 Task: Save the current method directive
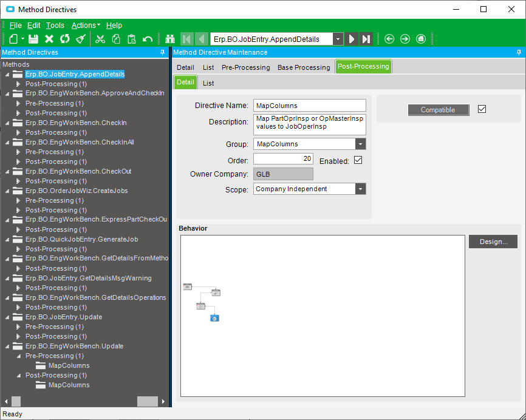(x=33, y=39)
